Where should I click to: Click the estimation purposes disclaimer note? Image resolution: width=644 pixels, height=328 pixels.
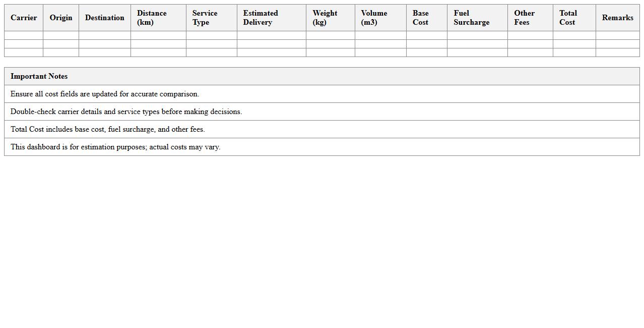tap(115, 147)
